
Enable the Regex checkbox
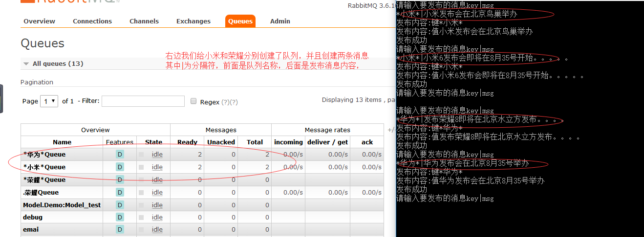193,101
